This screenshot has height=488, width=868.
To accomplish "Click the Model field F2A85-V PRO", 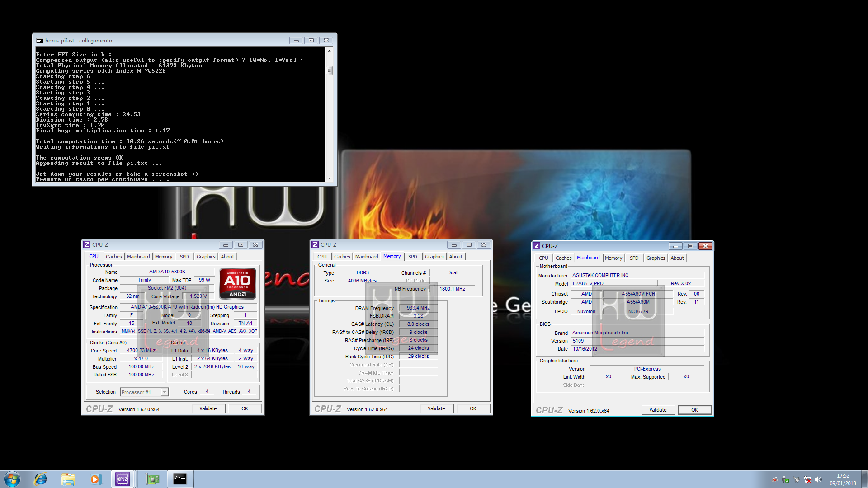I will (613, 284).
